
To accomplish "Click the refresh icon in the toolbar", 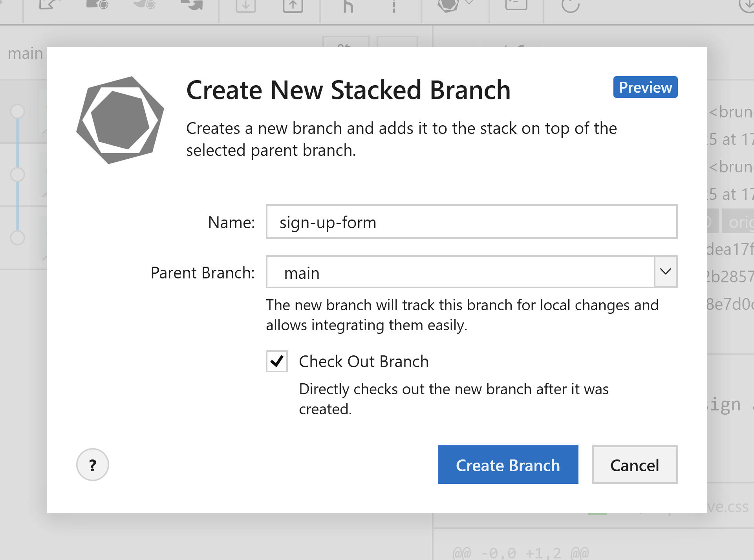I will (x=570, y=6).
